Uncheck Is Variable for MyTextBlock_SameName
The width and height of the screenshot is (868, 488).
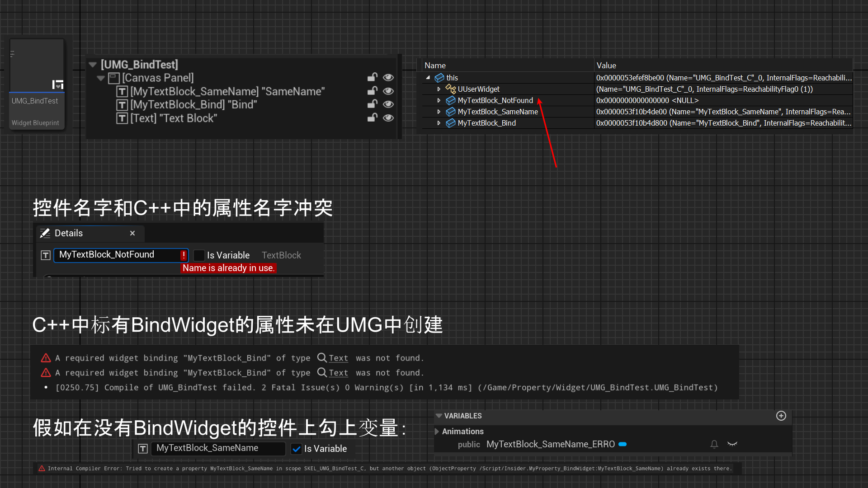(x=297, y=449)
